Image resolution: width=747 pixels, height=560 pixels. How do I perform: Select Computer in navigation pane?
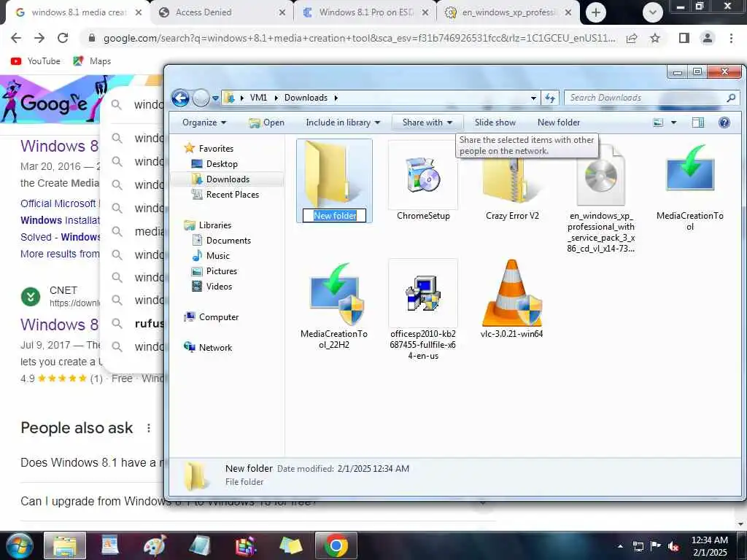(x=211, y=316)
